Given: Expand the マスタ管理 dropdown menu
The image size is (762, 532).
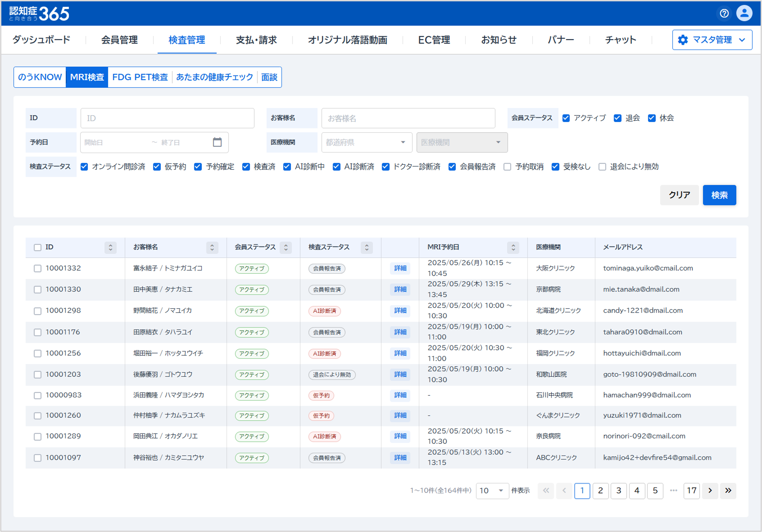Looking at the screenshot, I should (x=712, y=40).
